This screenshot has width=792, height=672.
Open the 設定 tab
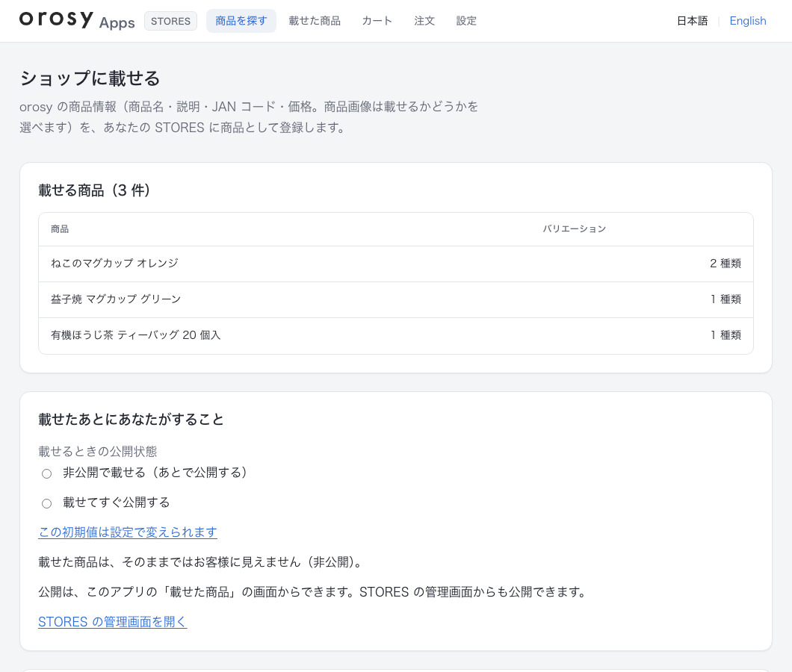(x=466, y=21)
